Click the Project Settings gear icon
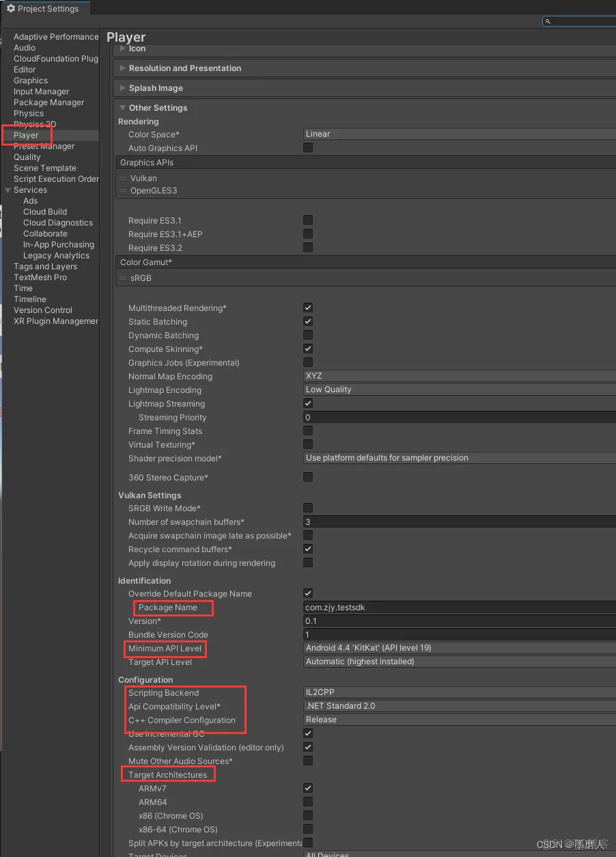The width and height of the screenshot is (616, 857). tap(11, 9)
